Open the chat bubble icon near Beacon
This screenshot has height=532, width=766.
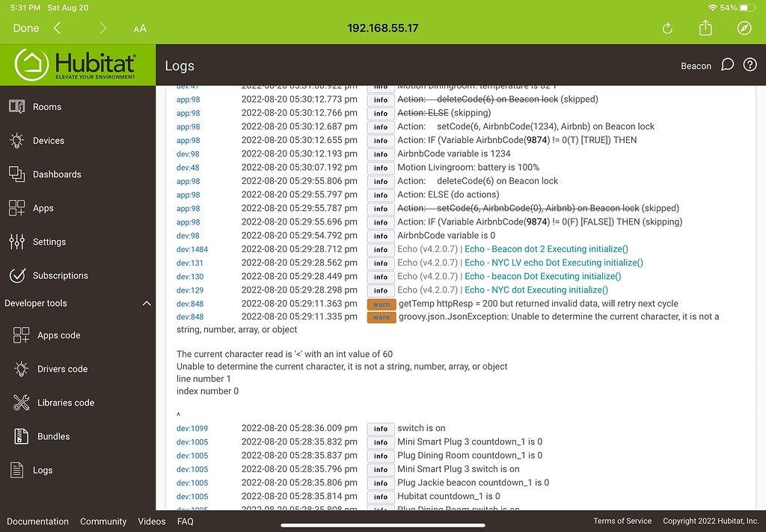(x=727, y=65)
